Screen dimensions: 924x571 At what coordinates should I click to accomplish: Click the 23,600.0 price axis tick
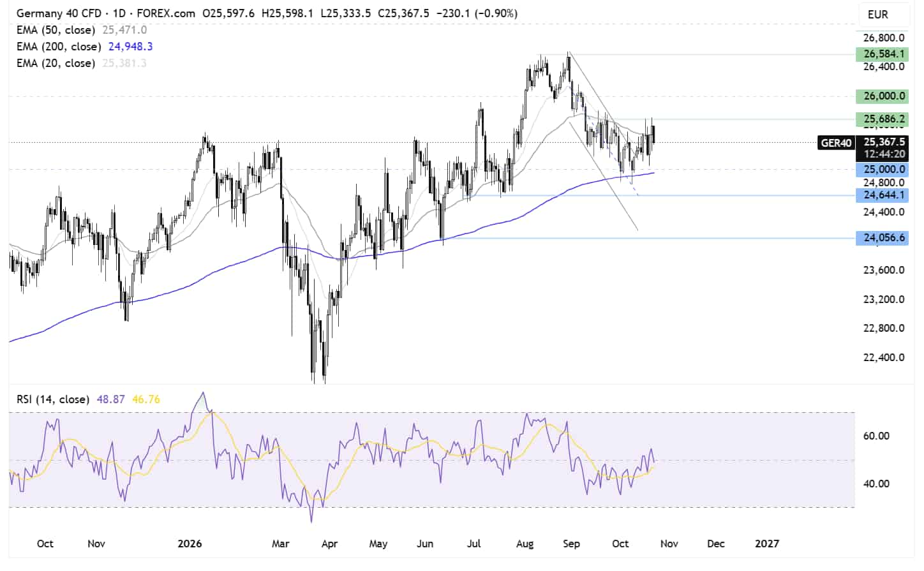(x=884, y=270)
